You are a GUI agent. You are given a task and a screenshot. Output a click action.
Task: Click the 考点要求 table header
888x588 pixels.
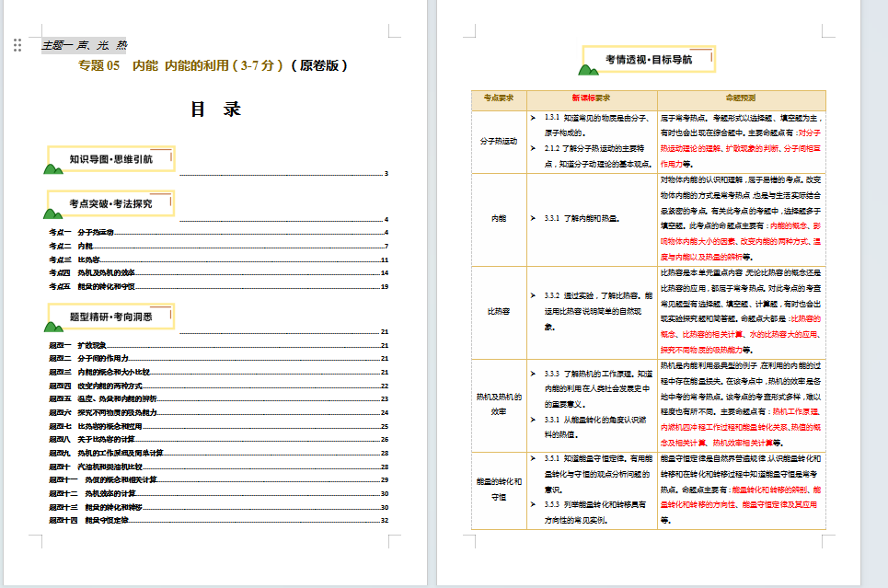click(499, 98)
